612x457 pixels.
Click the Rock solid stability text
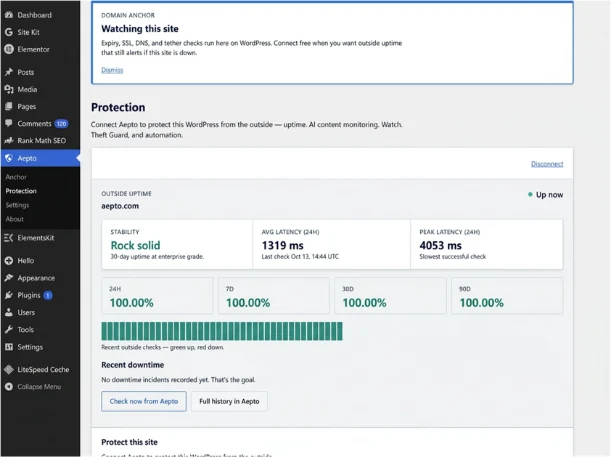click(135, 245)
